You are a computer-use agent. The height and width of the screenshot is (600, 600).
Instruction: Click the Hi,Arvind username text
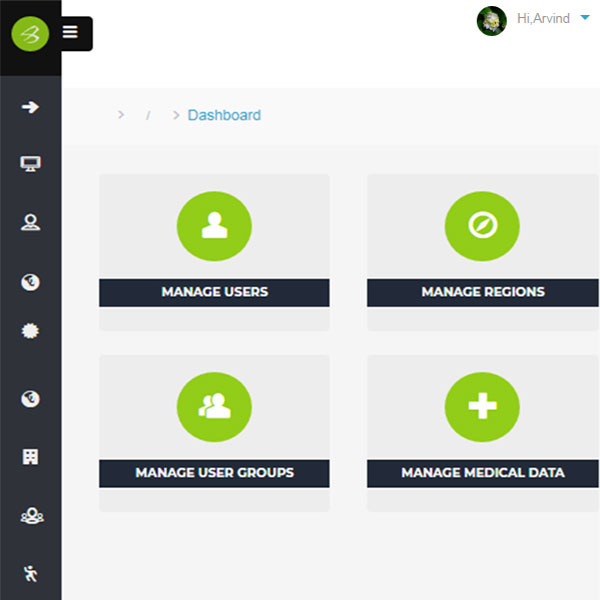point(541,19)
